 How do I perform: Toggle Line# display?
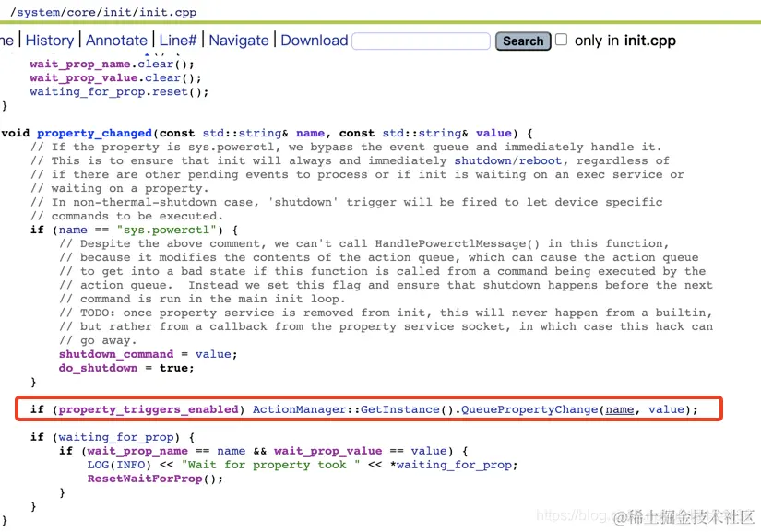point(178,41)
